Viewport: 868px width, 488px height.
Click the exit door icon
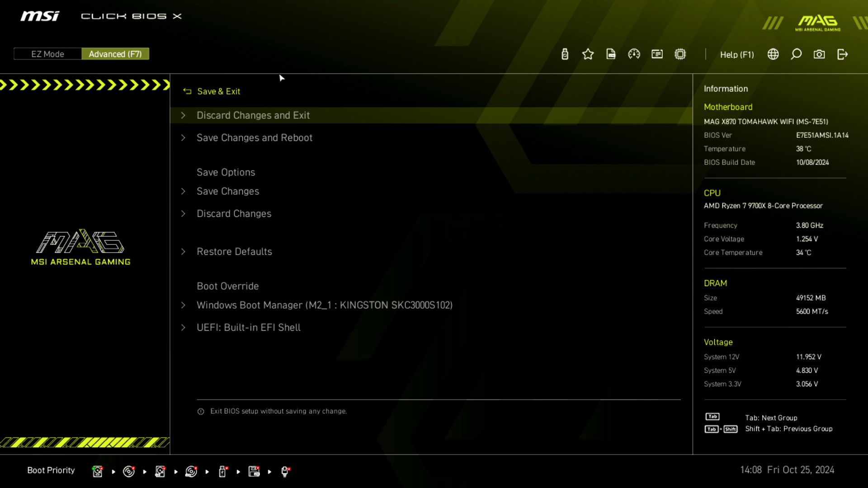[842, 54]
